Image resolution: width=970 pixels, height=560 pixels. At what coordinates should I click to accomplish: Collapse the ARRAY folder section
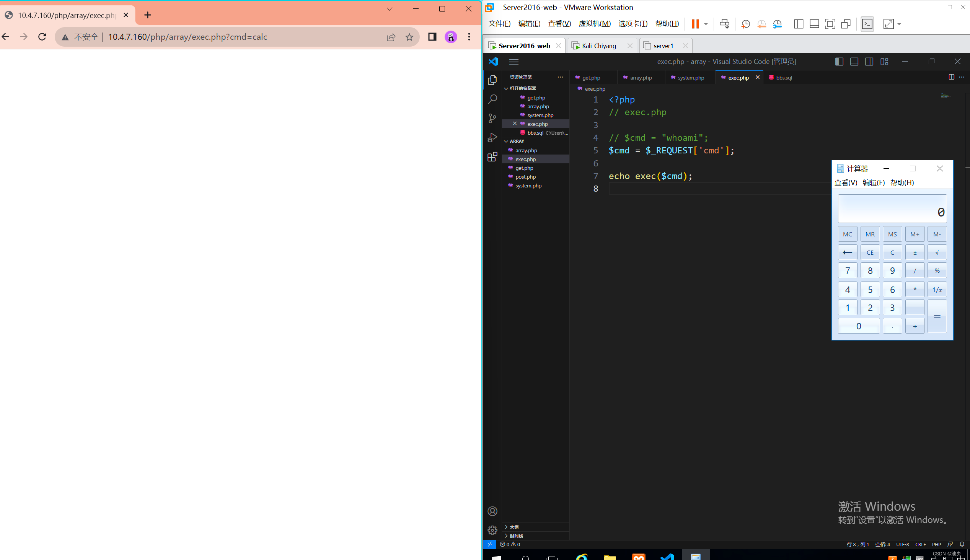(517, 141)
